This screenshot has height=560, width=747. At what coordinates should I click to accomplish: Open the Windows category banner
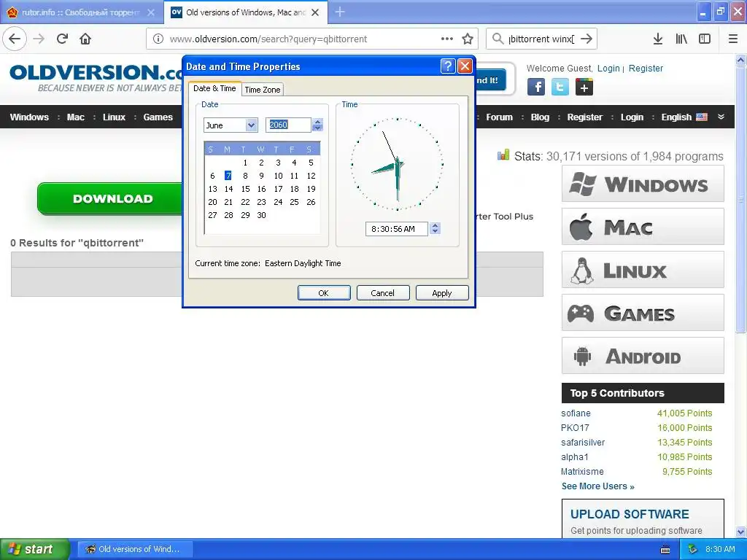[643, 184]
